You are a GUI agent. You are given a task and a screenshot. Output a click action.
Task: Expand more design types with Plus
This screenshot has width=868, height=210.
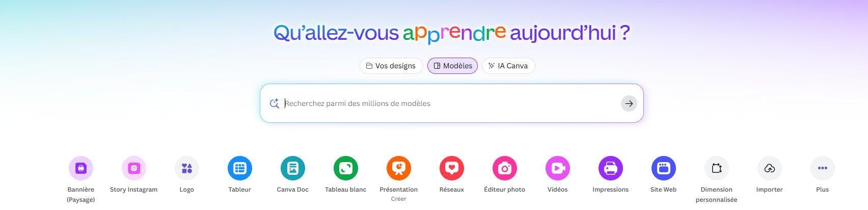pyautogui.click(x=823, y=168)
